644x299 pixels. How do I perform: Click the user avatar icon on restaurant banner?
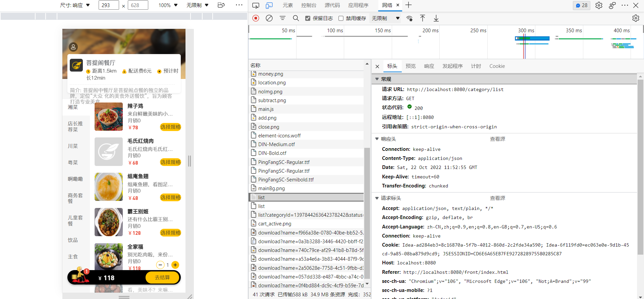(x=73, y=47)
